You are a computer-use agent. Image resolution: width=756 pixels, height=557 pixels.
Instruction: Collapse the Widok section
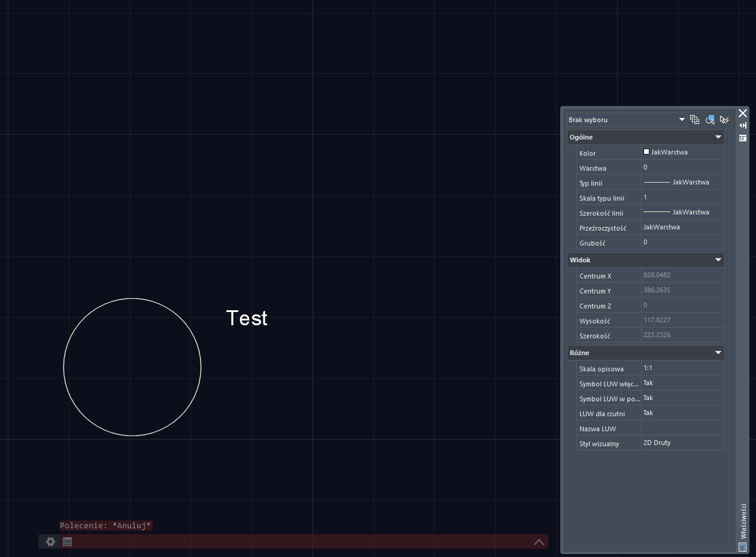coord(718,260)
